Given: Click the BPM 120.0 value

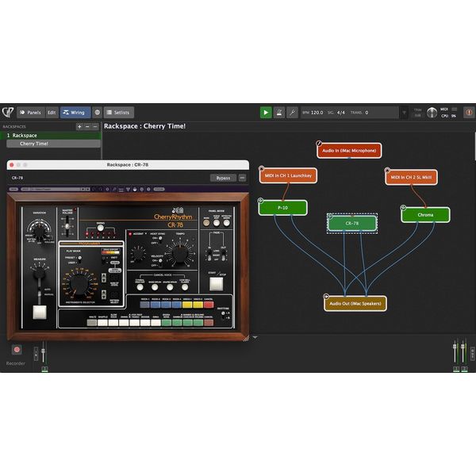Looking at the screenshot, I should click(x=317, y=113).
